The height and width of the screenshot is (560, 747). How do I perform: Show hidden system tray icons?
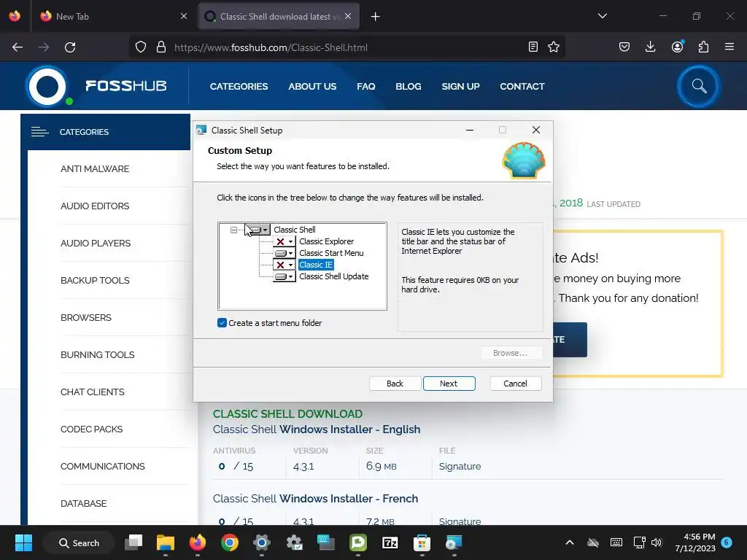(569, 542)
